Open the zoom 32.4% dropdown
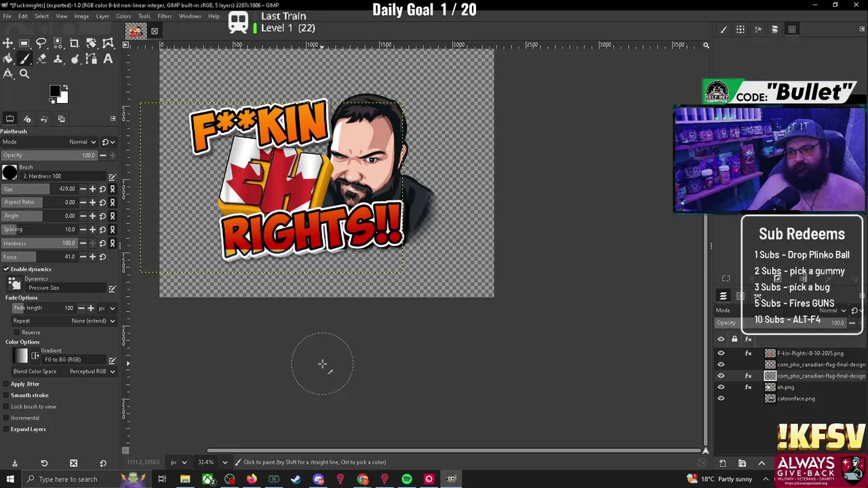This screenshot has width=868, height=488. (225, 462)
